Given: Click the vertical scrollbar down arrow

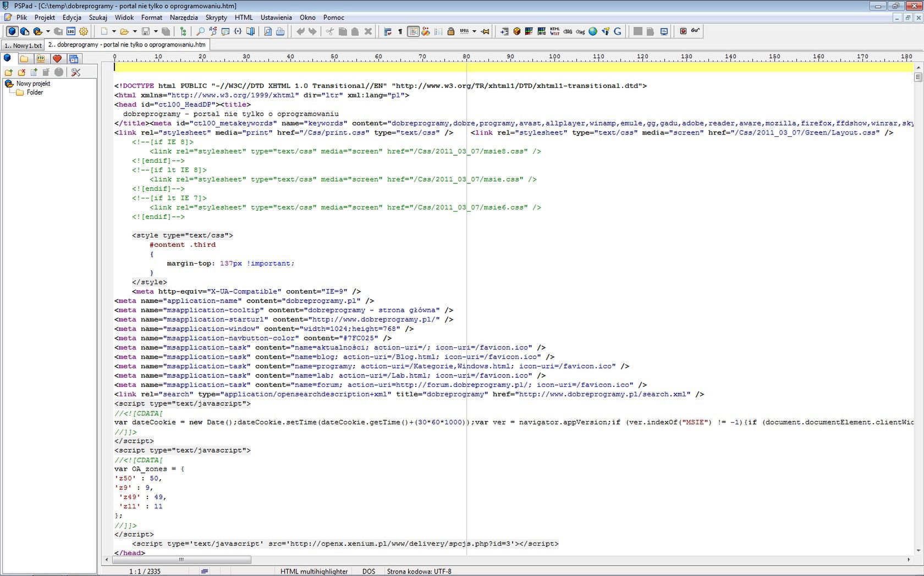Looking at the screenshot, I should point(918,550).
